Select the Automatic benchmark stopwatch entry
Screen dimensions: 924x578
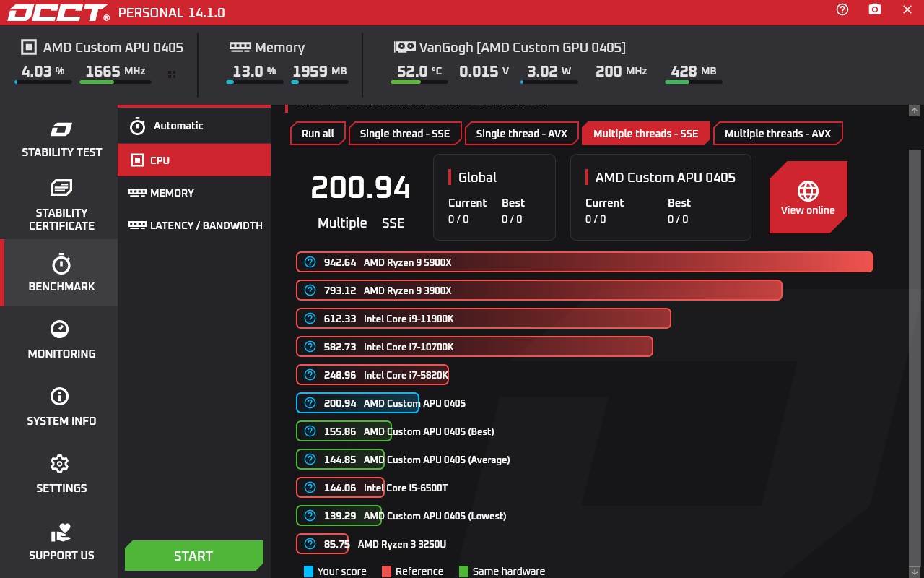(194, 126)
